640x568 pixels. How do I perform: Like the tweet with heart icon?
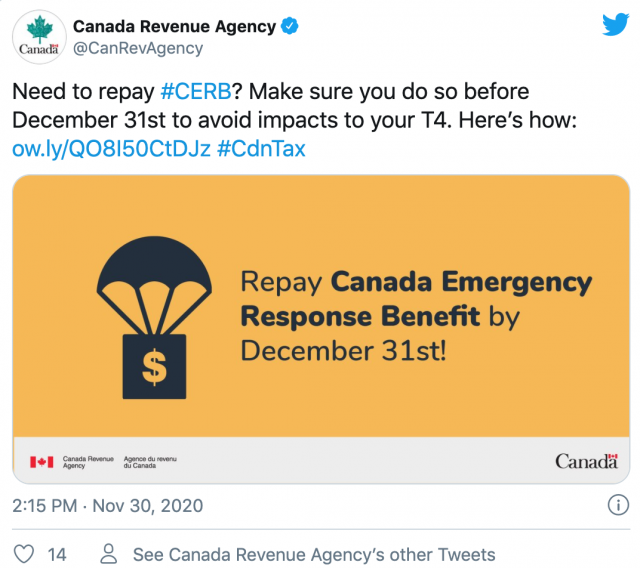tap(24, 554)
